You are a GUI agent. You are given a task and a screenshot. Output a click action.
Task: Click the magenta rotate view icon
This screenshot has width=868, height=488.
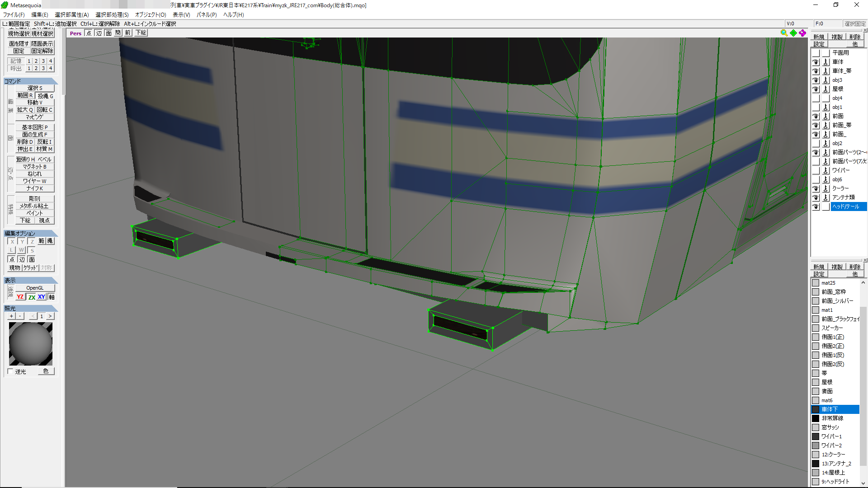802,33
